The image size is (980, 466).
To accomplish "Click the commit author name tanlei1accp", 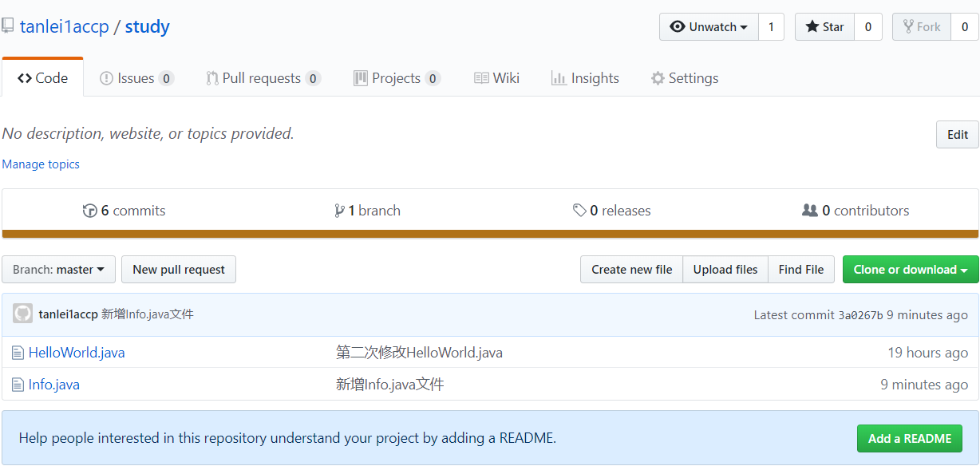I will point(68,314).
